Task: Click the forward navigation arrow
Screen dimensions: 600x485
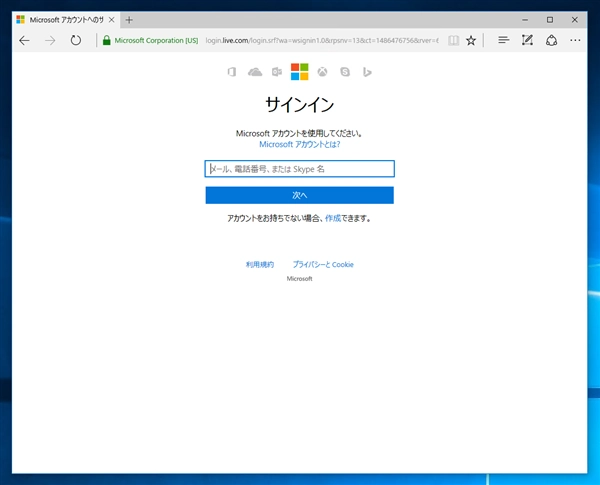Action: [50, 41]
